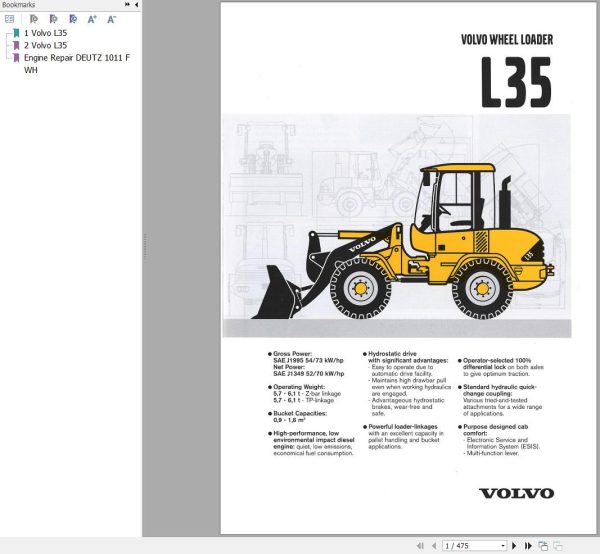Collapse the Bookmarks panel with left arrow

pyautogui.click(x=137, y=5)
